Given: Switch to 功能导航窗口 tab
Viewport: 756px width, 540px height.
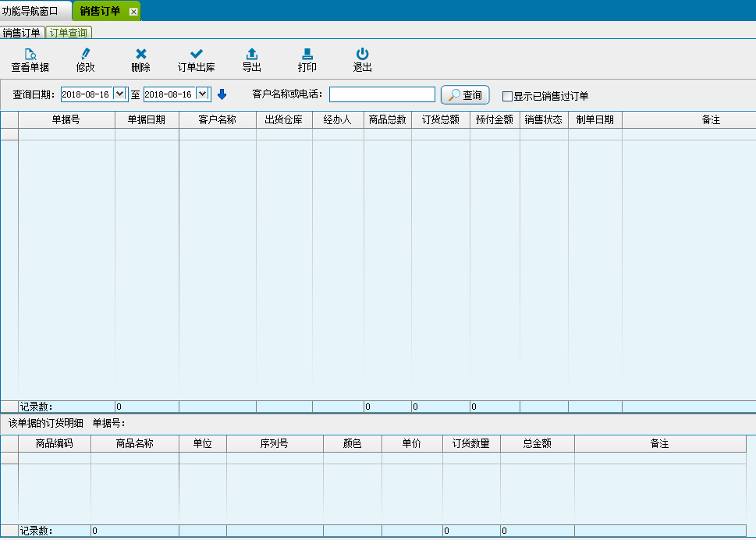Looking at the screenshot, I should click(35, 11).
